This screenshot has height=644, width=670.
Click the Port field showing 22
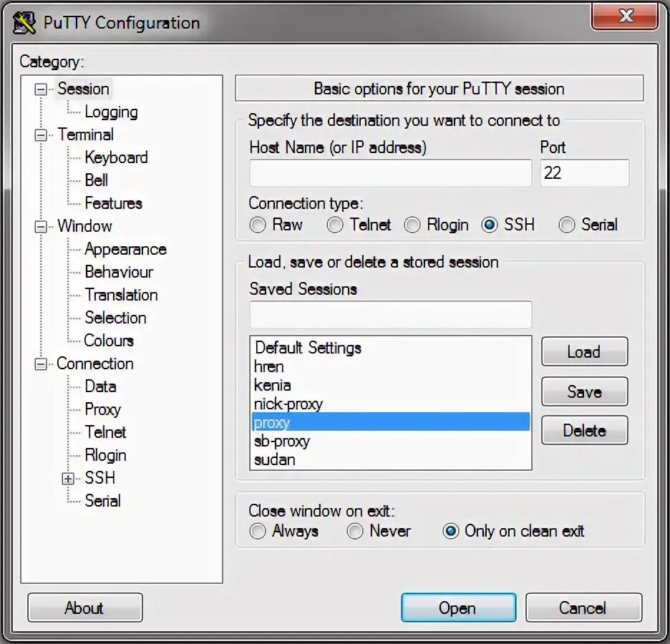coord(585,173)
